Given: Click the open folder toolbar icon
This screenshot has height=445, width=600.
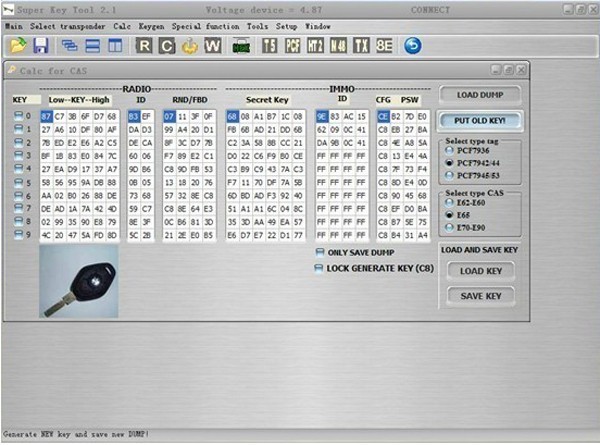Looking at the screenshot, I should pos(19,45).
